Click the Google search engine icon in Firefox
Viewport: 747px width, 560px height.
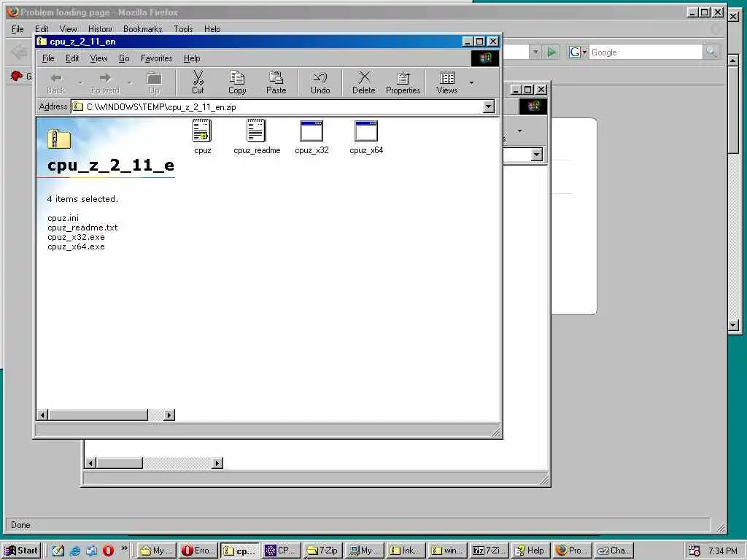(575, 52)
